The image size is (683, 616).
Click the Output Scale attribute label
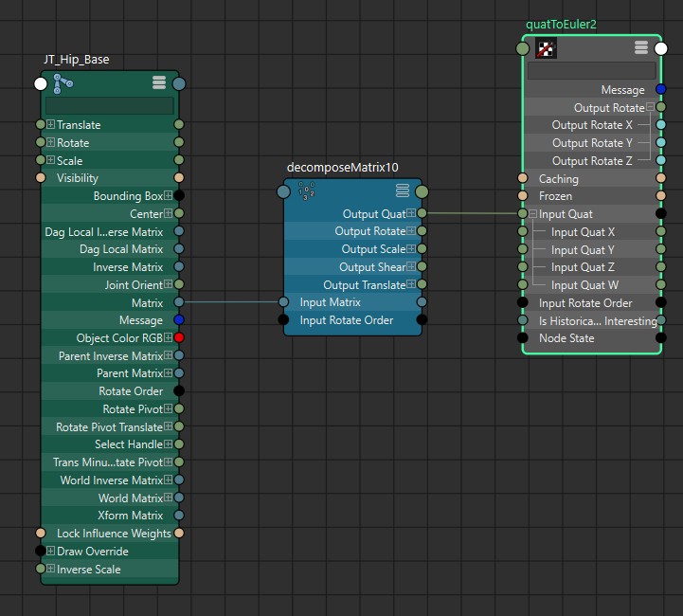pyautogui.click(x=374, y=249)
